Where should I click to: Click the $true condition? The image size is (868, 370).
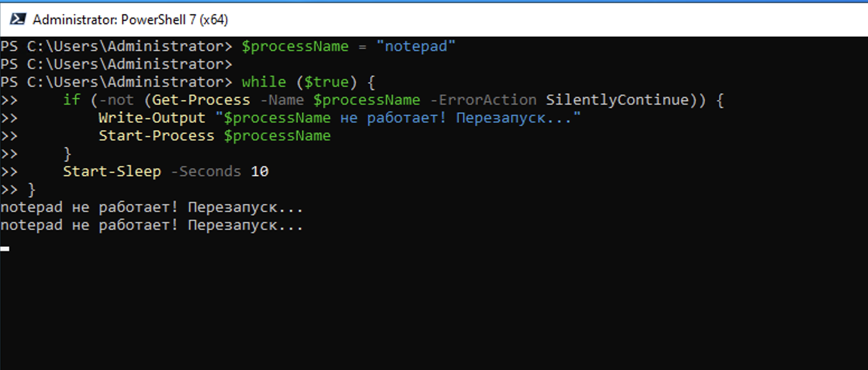[326, 82]
